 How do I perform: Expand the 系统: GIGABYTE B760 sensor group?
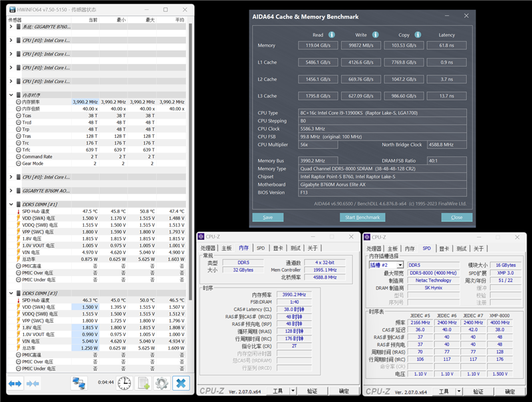[x=11, y=27]
